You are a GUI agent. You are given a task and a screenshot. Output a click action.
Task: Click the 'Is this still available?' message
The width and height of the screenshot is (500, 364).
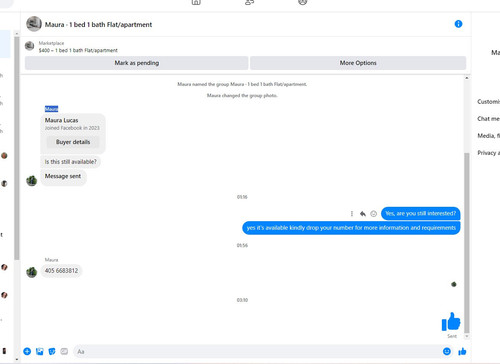coord(71,162)
